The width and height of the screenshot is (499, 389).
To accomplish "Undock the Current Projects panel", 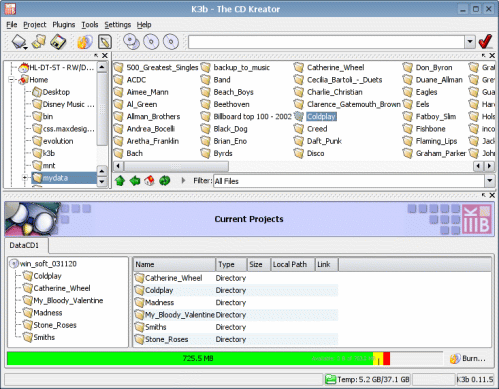I will click(x=483, y=195).
